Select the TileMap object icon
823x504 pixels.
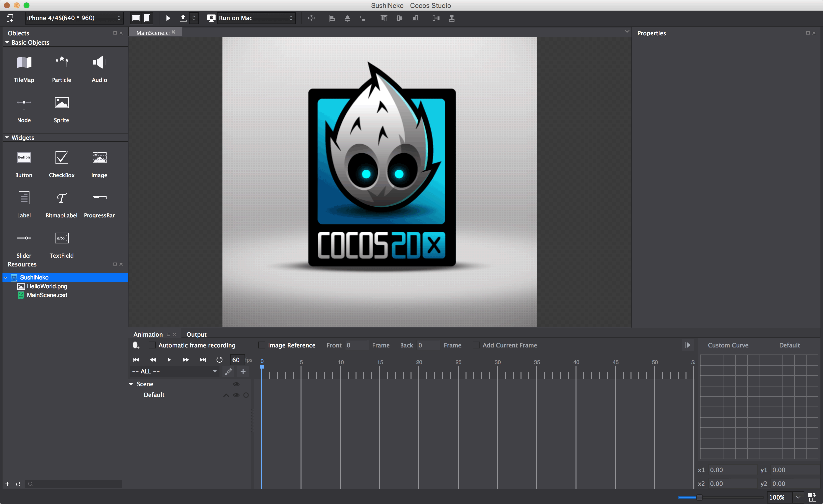tap(24, 63)
